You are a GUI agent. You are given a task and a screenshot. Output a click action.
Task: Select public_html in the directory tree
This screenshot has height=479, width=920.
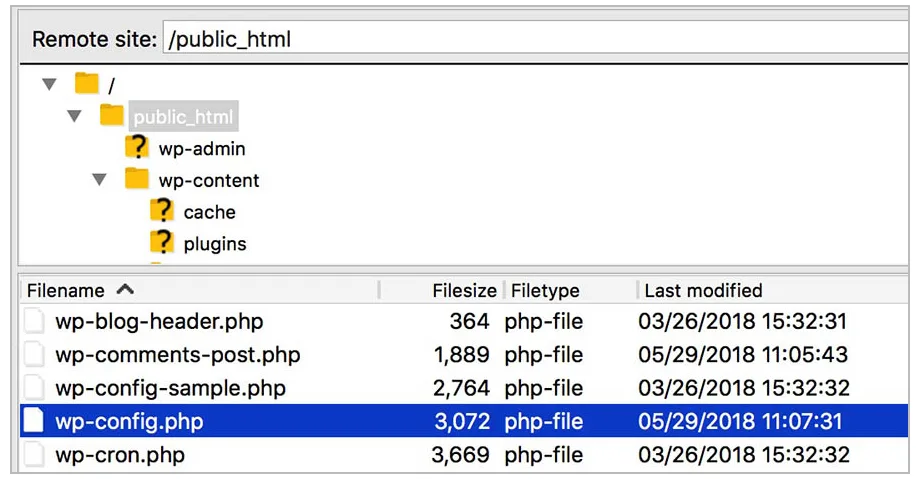[184, 116]
